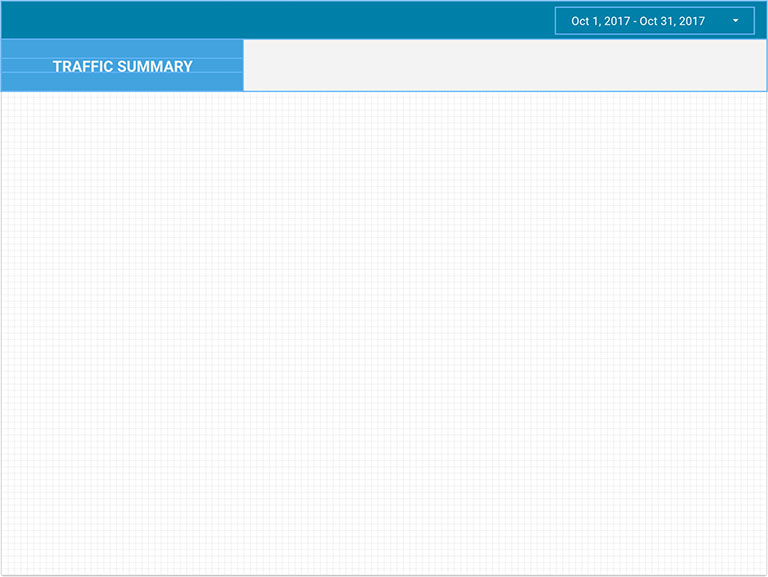This screenshot has height=577, width=768.
Task: Click the date range dropdown arrow
Action: click(x=735, y=21)
